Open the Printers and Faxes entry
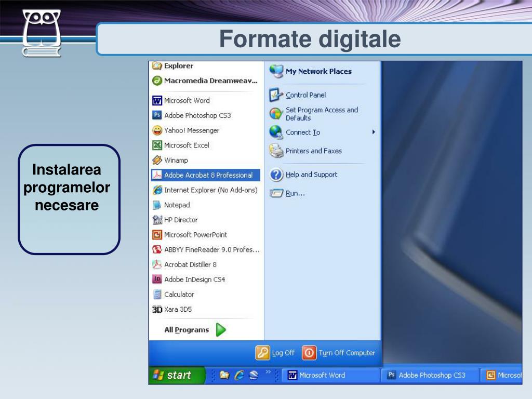532x399 pixels. click(x=323, y=151)
